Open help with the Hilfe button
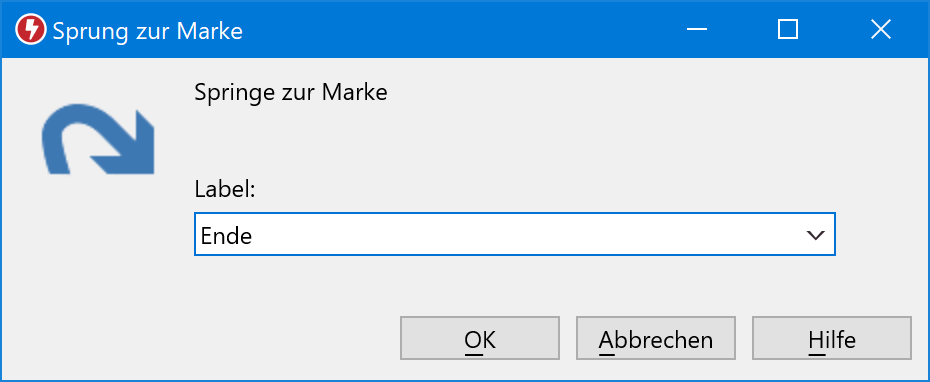 click(x=832, y=338)
